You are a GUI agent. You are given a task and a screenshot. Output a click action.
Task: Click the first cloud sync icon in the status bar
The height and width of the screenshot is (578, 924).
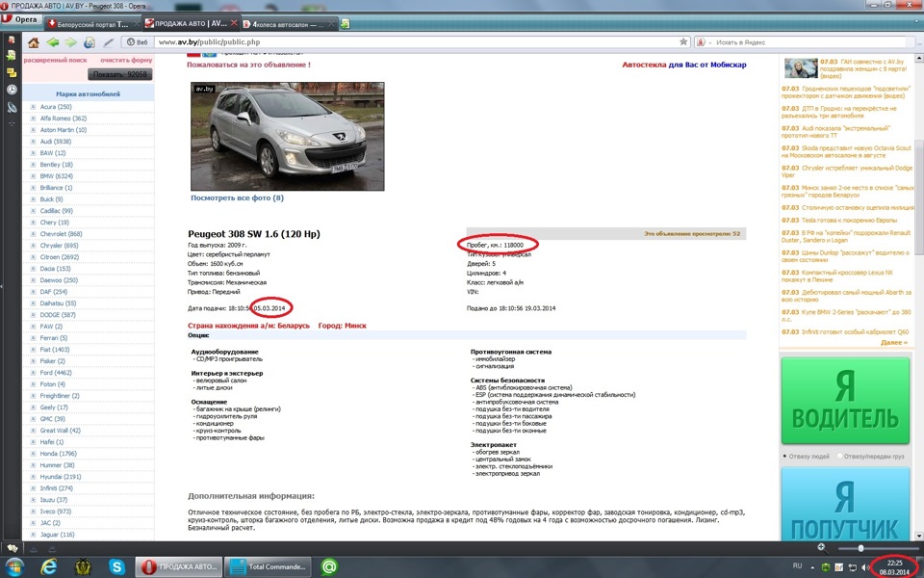pyautogui.click(x=34, y=548)
